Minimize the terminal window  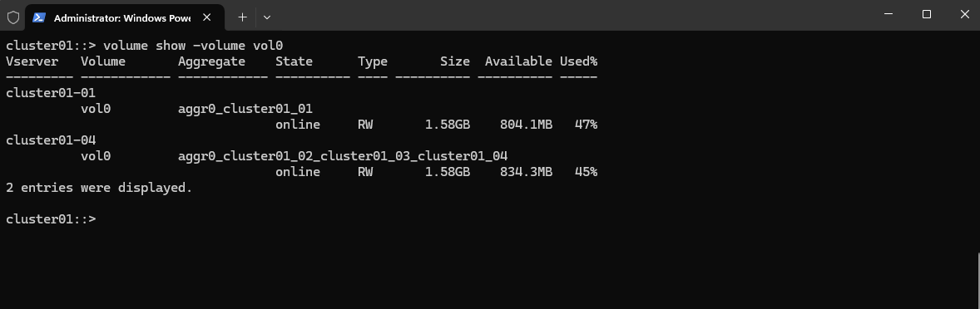tap(888, 15)
